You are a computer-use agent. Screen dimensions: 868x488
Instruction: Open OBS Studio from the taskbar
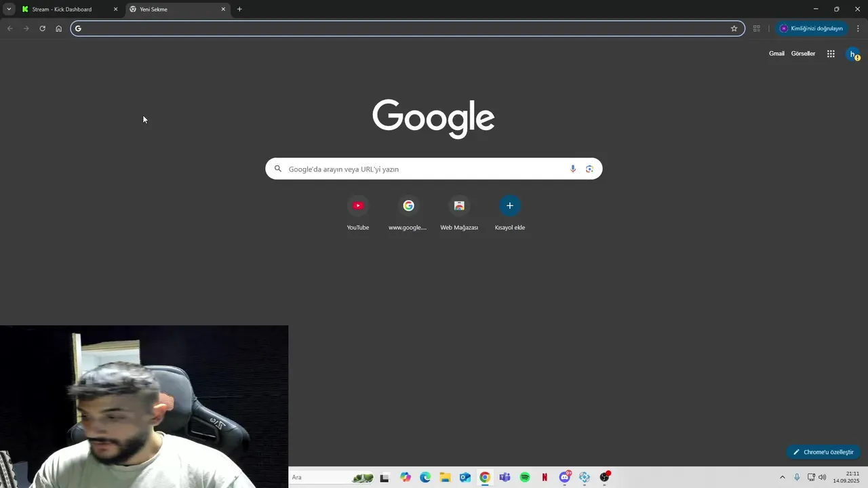tap(605, 477)
